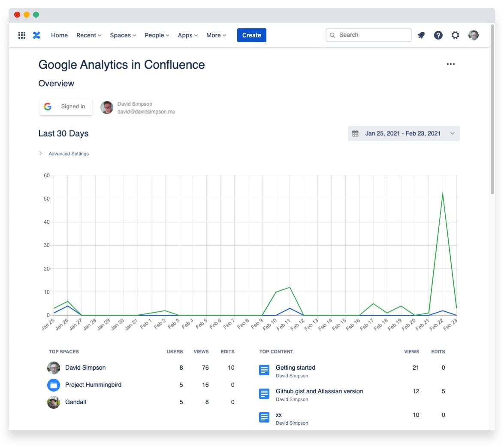Open the Getting started page link

tap(296, 368)
